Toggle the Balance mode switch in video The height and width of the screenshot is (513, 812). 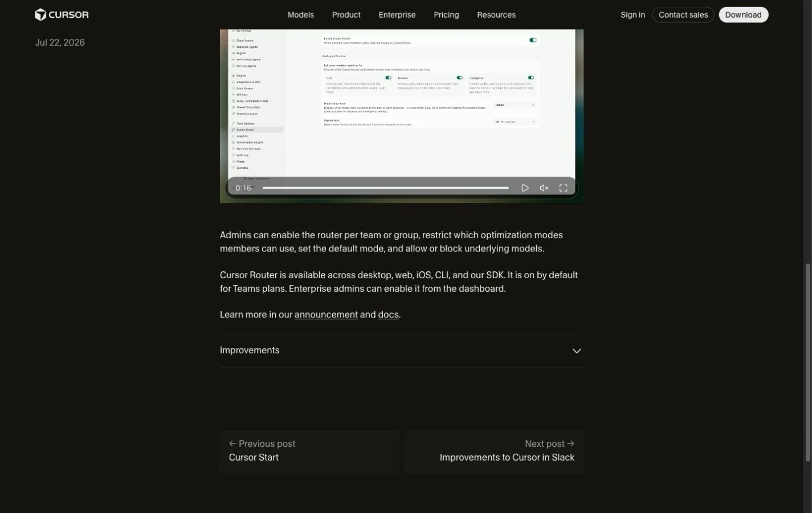[459, 78]
